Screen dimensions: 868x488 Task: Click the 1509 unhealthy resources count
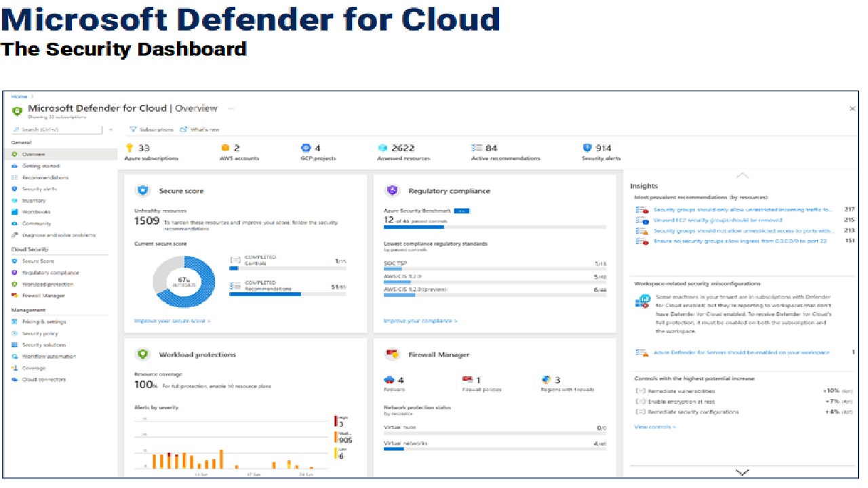pyautogui.click(x=147, y=221)
